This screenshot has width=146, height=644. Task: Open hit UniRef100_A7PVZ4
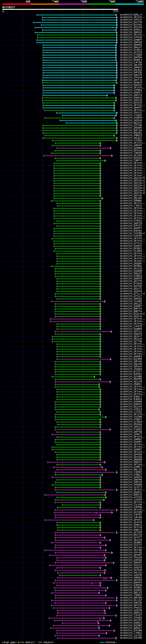click(x=131, y=37)
